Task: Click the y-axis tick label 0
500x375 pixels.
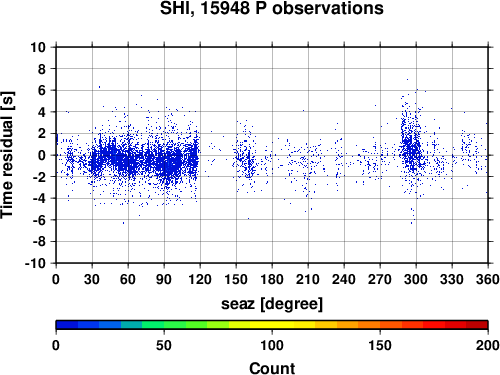Action: click(42, 155)
